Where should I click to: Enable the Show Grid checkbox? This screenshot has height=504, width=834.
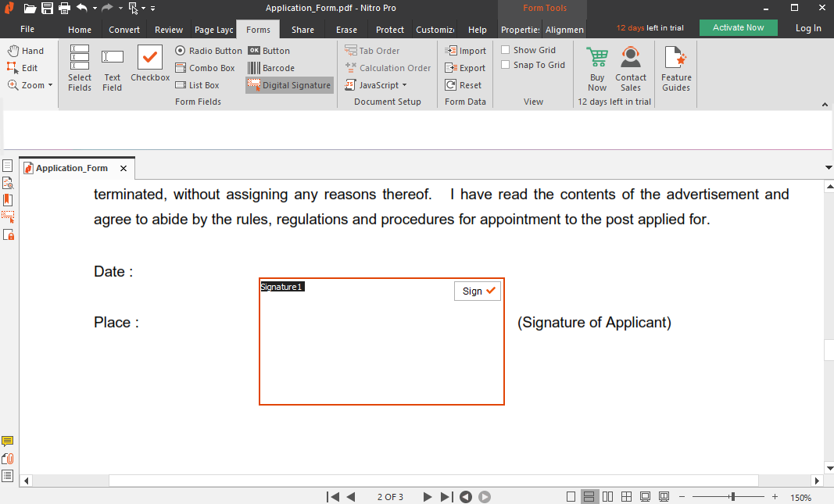pos(505,48)
